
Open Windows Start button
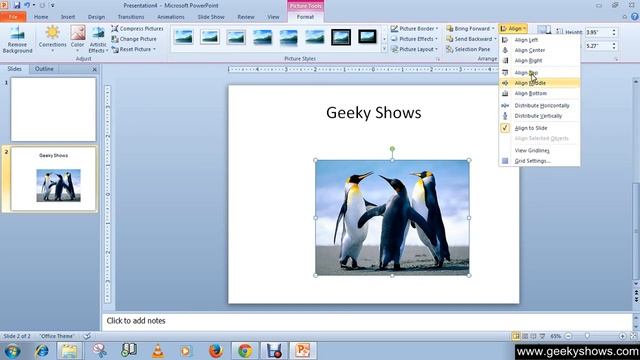click(12, 351)
